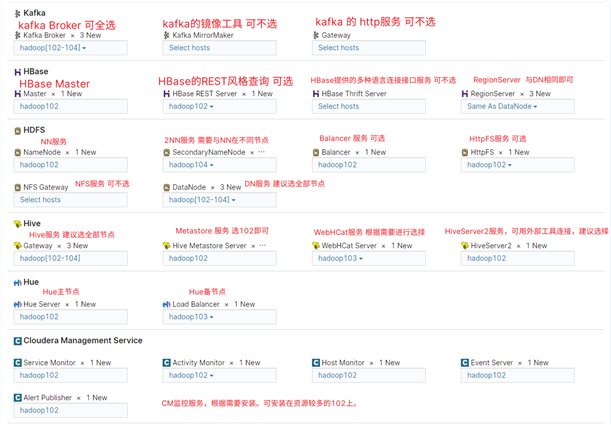Click the Cloudera Management Service header icon
611x425 pixels.
click(18, 341)
